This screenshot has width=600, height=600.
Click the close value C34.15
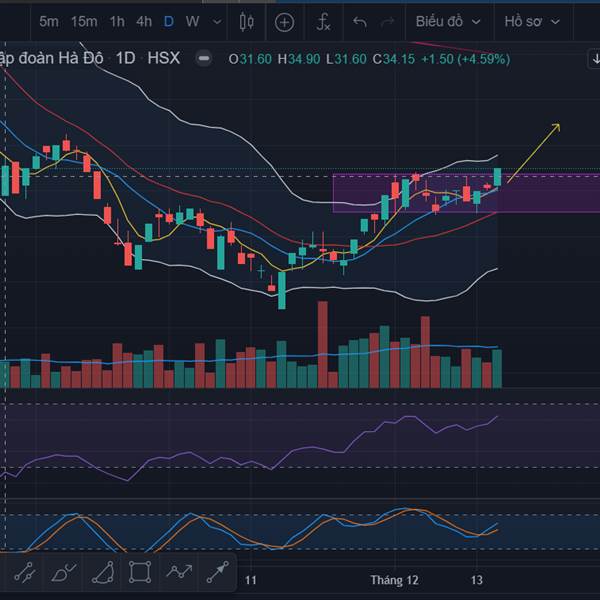click(x=394, y=59)
